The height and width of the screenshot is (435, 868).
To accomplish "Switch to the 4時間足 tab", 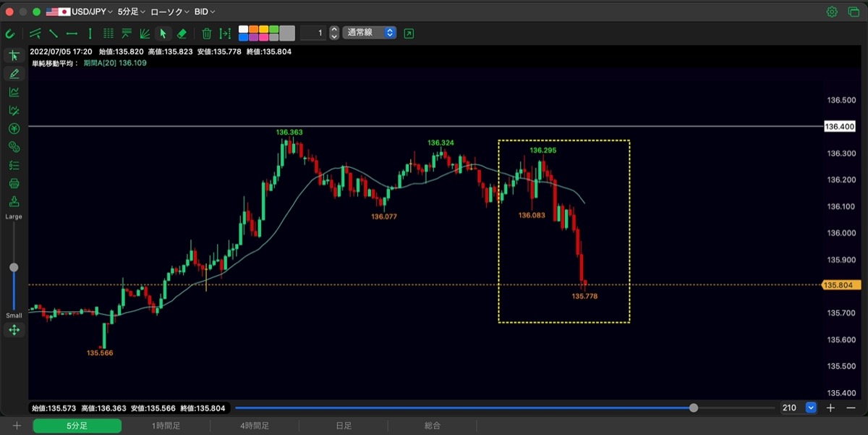I will [x=255, y=426].
